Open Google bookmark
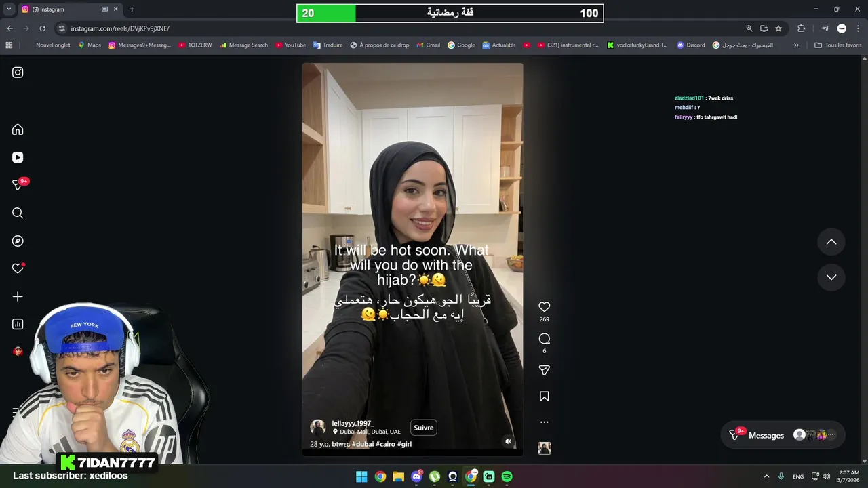 click(461, 45)
